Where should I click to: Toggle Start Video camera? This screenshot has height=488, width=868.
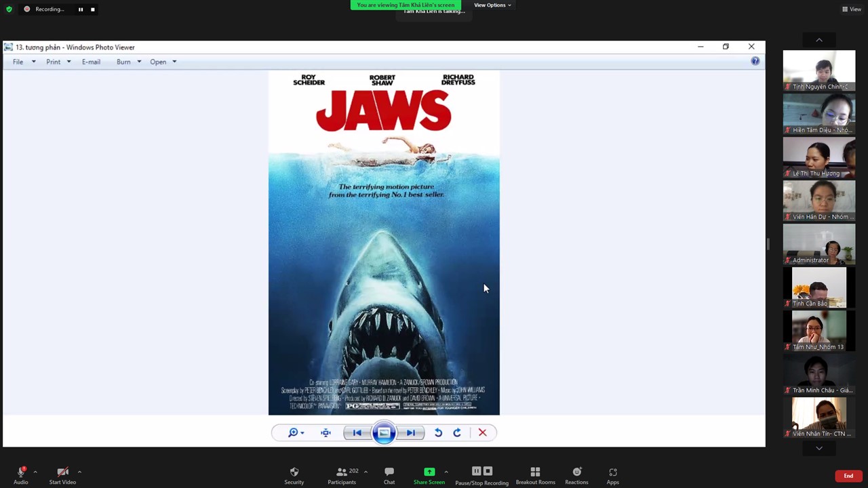[62, 476]
